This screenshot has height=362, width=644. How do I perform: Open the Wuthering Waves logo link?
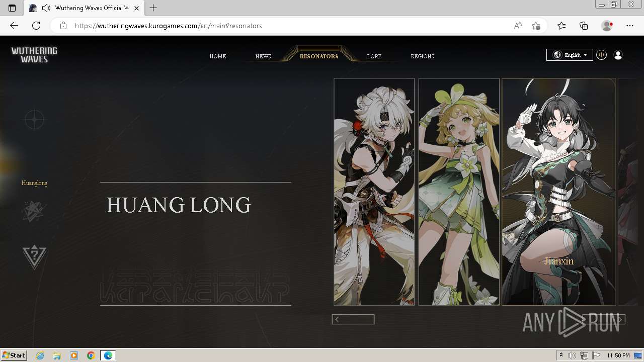[34, 55]
